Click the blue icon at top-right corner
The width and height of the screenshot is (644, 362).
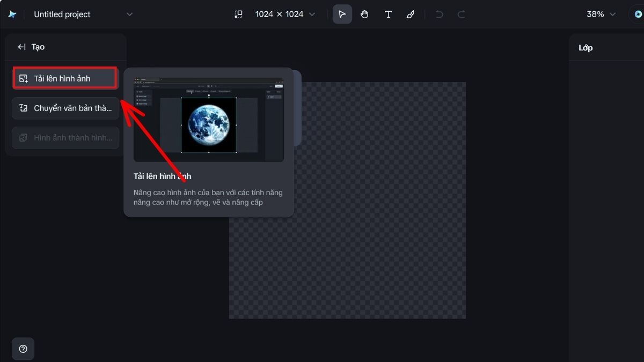[637, 14]
